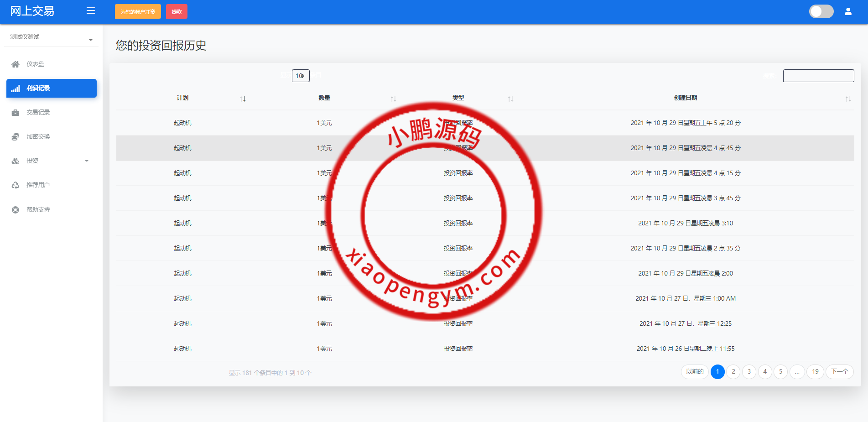Click the 加密交换 coins icon
868x422 pixels.
pyautogui.click(x=16, y=137)
